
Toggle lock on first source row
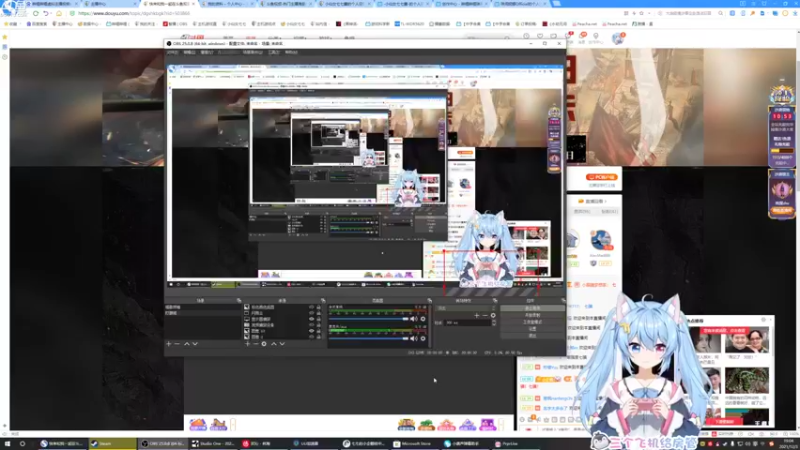pyautogui.click(x=319, y=307)
